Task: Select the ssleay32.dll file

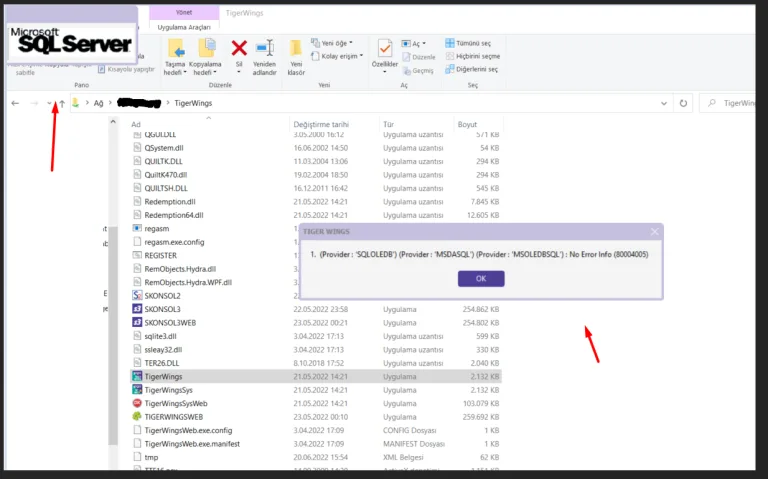Action: coord(163,350)
